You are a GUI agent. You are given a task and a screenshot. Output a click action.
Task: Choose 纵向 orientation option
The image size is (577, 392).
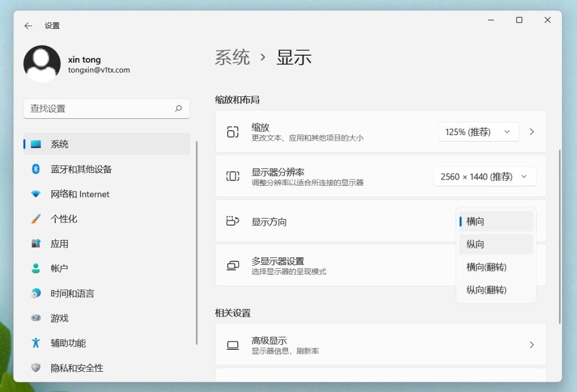(x=496, y=244)
